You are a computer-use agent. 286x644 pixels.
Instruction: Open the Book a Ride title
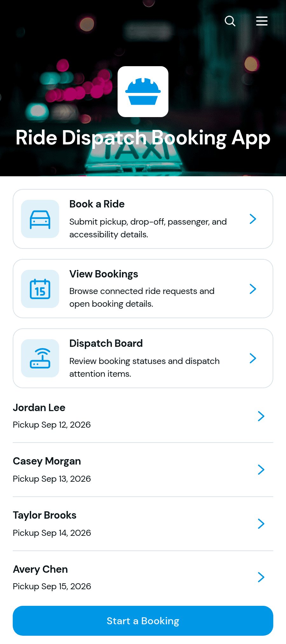coord(97,204)
